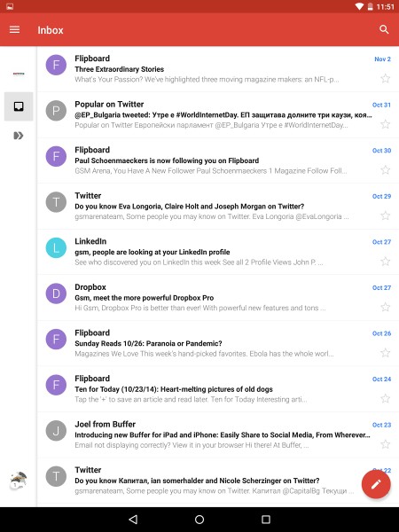Open Twitter email about Eva Longoria
The height and width of the screenshot is (532, 399).
pyautogui.click(x=218, y=207)
